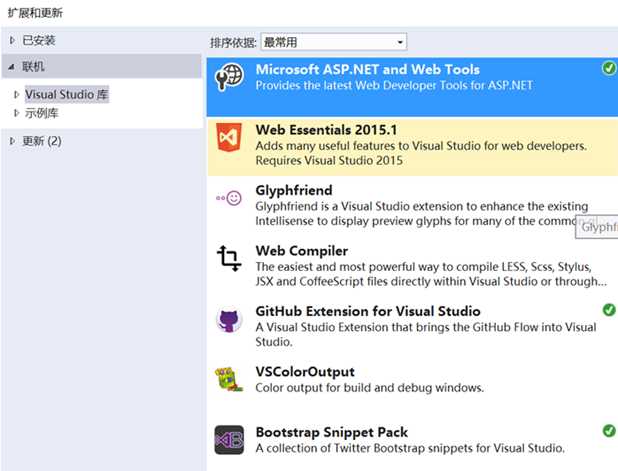Click the VSColorOutput colorful icon

pos(229,380)
